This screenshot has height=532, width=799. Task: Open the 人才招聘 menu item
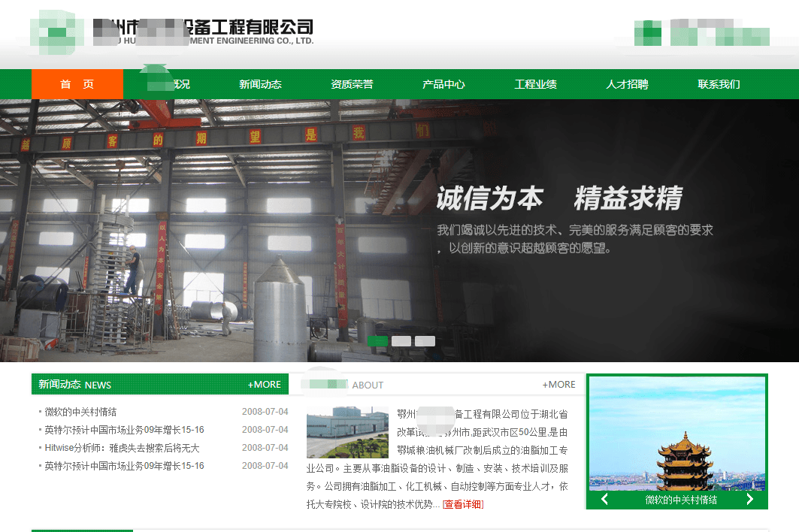[x=627, y=84]
